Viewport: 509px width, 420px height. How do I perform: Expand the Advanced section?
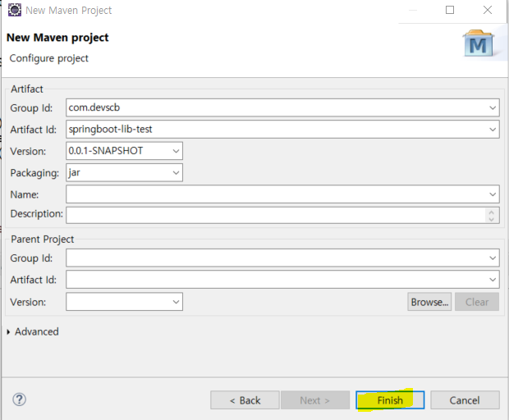point(8,331)
